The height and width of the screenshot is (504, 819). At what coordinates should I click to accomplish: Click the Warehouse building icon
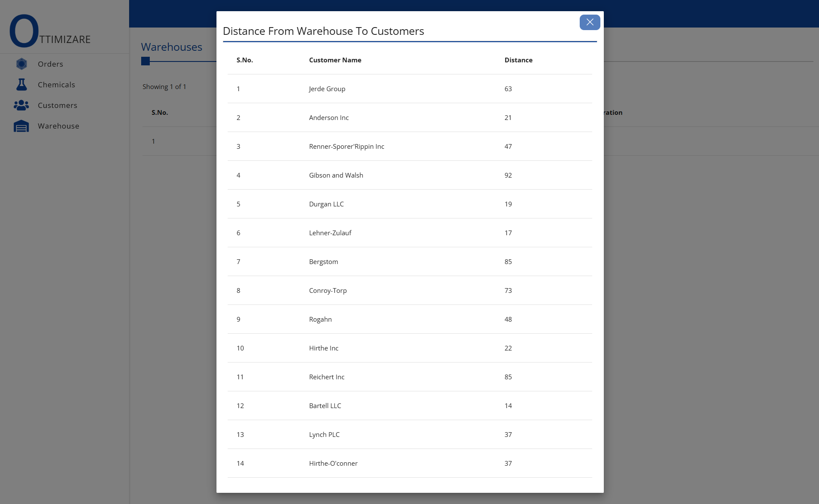[22, 126]
